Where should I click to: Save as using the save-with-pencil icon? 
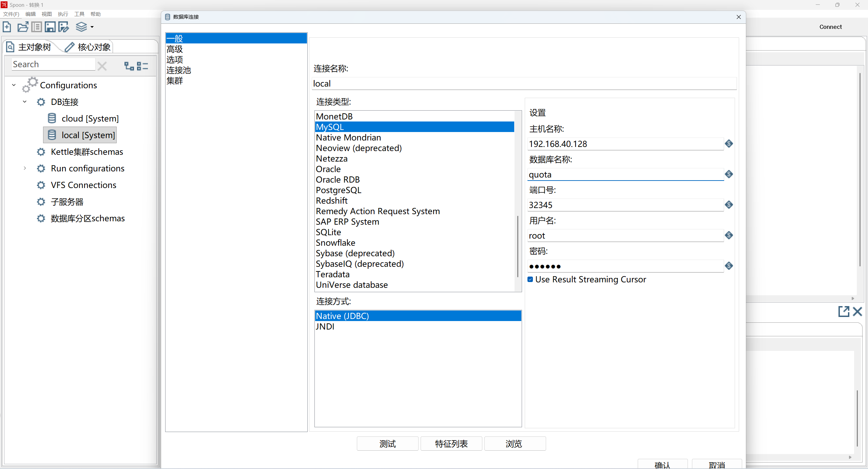tap(63, 27)
